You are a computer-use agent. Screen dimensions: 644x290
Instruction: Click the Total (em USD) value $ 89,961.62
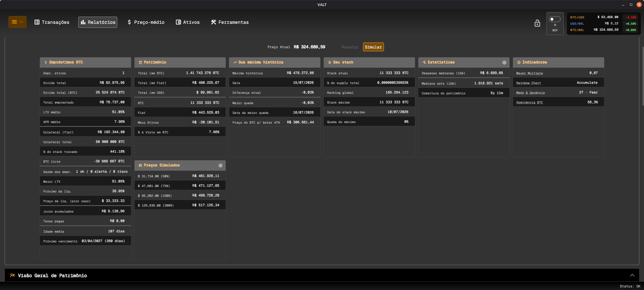tap(208, 92)
